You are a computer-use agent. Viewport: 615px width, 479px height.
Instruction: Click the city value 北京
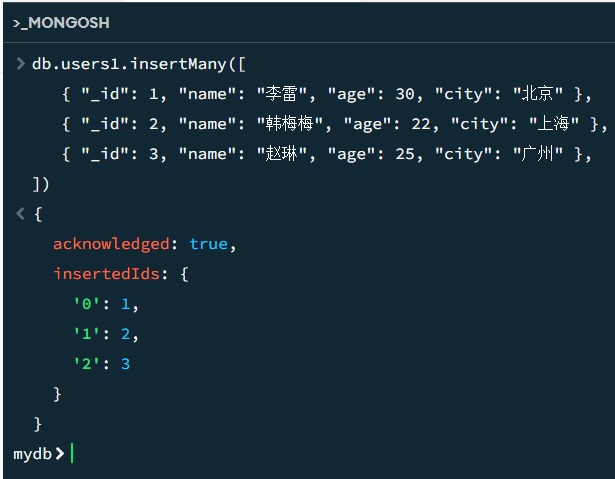[537, 94]
